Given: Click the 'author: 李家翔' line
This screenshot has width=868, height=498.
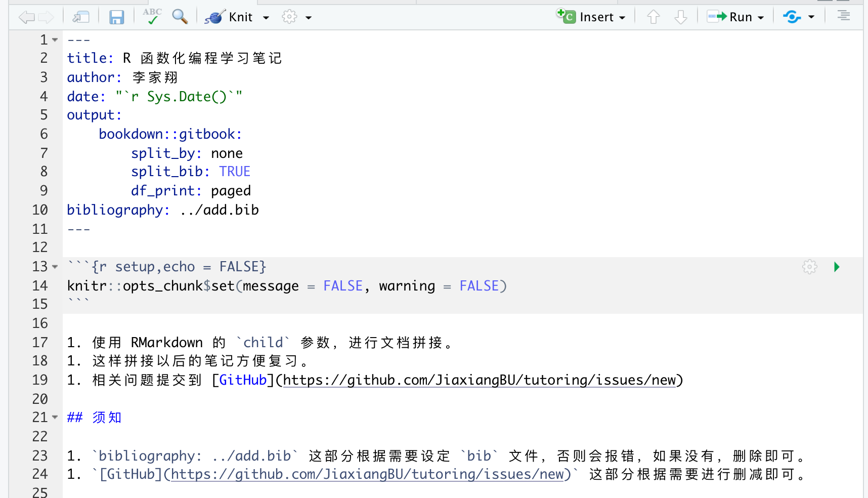Looking at the screenshot, I should click(x=122, y=77).
